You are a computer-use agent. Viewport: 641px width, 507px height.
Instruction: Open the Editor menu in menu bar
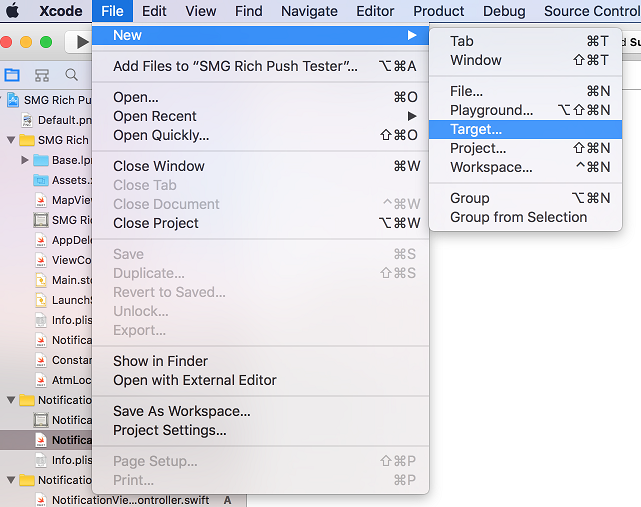(x=375, y=11)
